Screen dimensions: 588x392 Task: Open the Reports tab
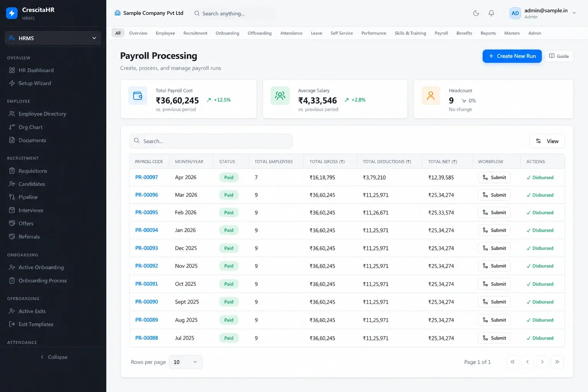488,33
